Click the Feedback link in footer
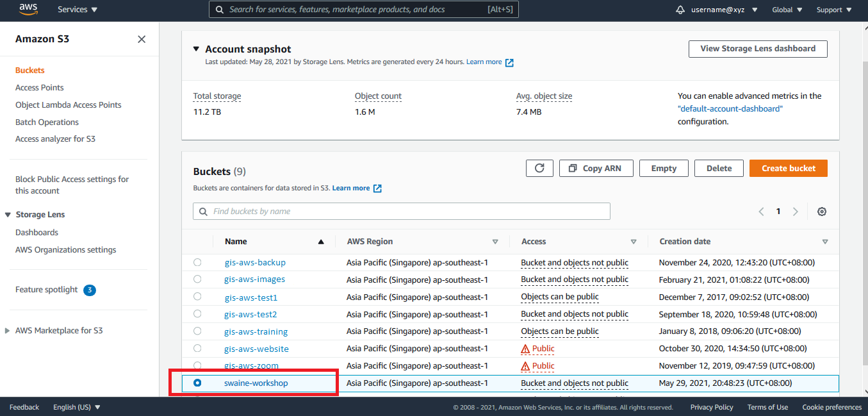868x416 pixels. [x=24, y=407]
